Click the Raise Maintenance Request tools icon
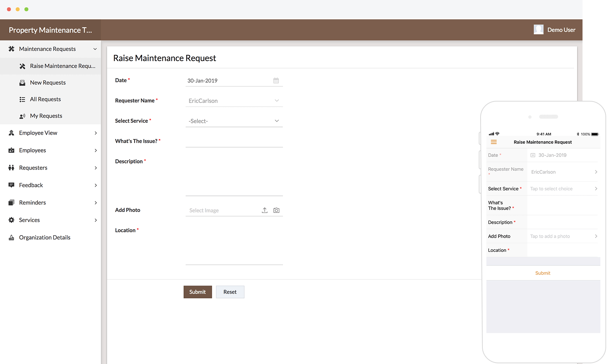The image size is (608, 364). (22, 66)
